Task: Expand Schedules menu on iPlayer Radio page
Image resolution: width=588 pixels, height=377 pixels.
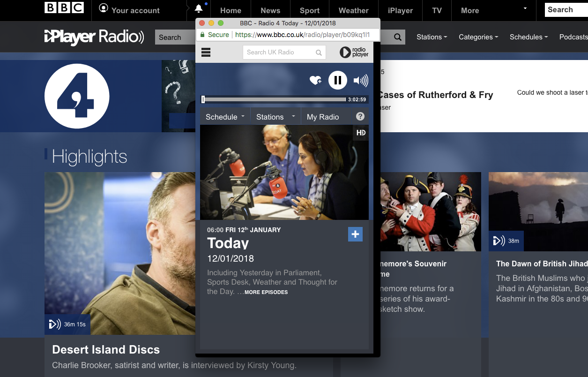Action: [x=528, y=37]
